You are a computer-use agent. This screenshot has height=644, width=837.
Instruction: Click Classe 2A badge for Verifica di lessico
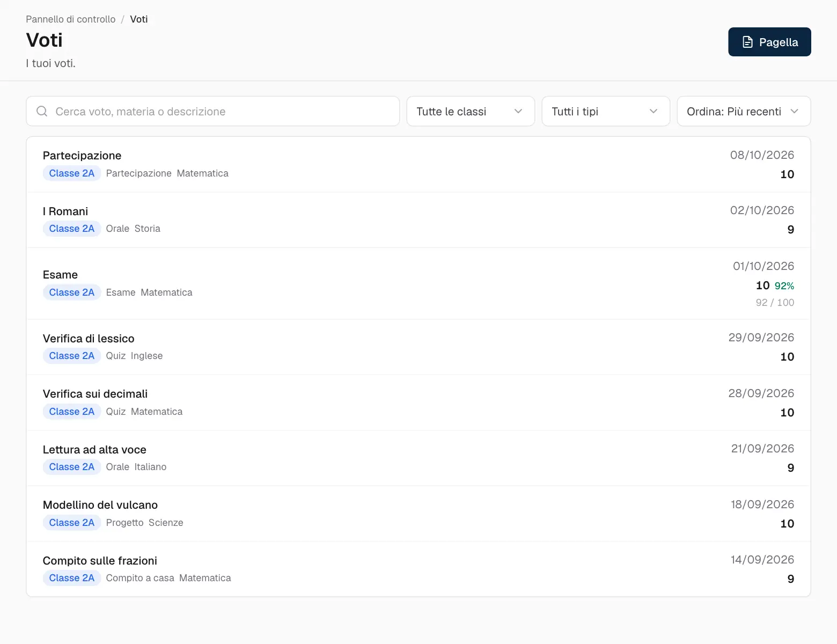(72, 356)
